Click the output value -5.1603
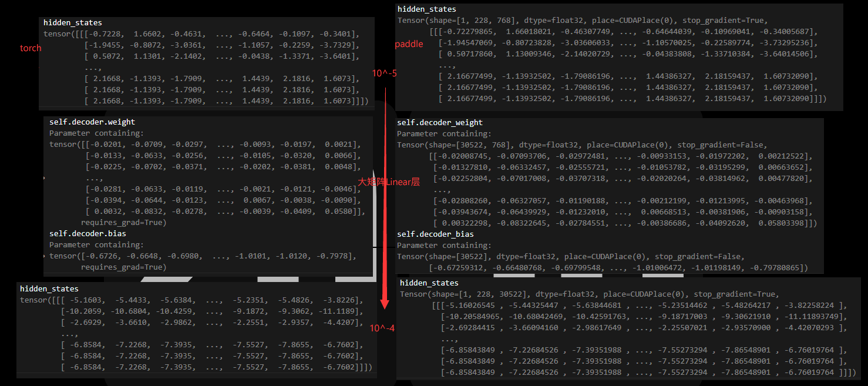868x386 pixels. click(x=85, y=300)
